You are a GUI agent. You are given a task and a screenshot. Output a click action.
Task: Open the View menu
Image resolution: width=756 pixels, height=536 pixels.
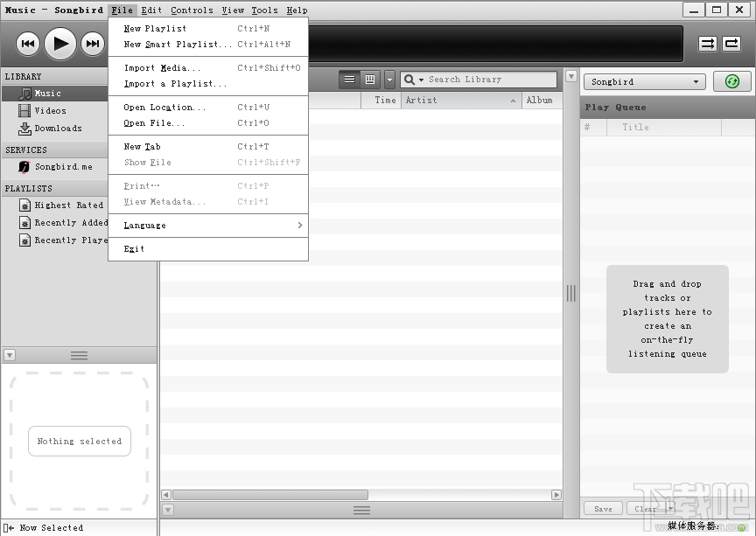233,10
